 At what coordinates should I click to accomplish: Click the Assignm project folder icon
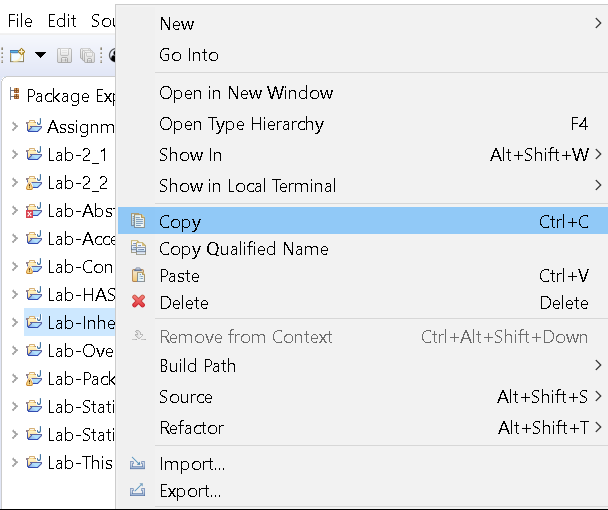34,126
